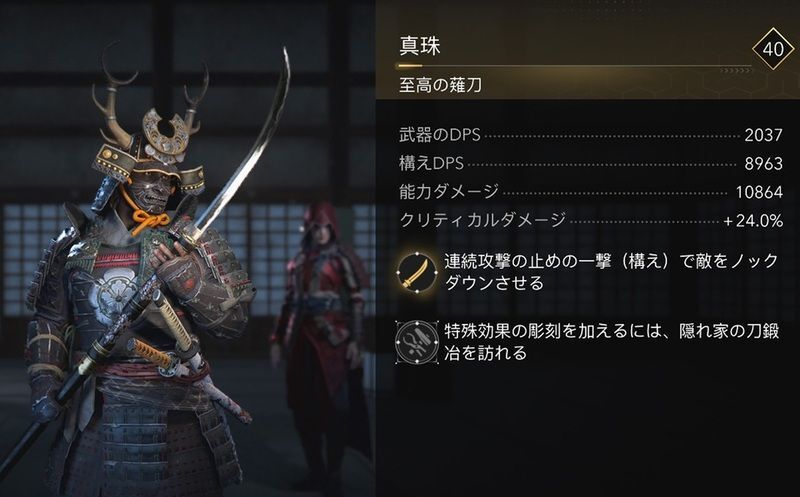Click the level 40 diamond badge
Image resolution: width=800 pixels, height=497 pixels.
tap(773, 48)
